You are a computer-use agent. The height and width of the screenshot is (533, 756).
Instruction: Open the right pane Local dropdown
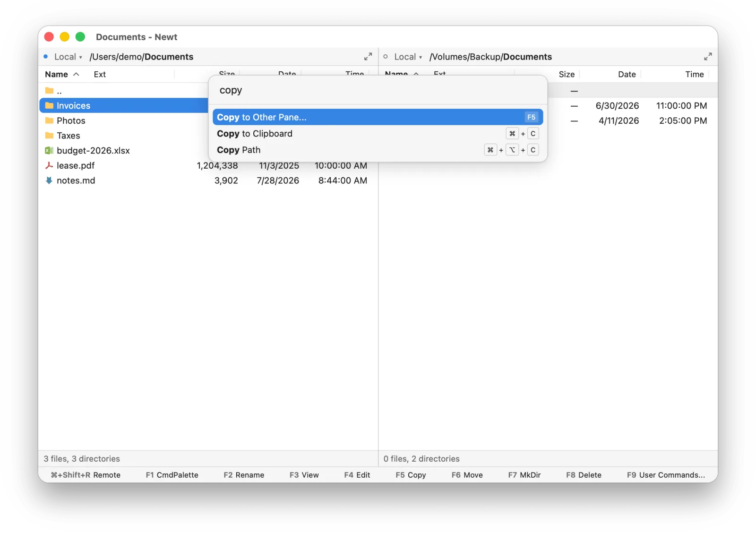coord(408,57)
